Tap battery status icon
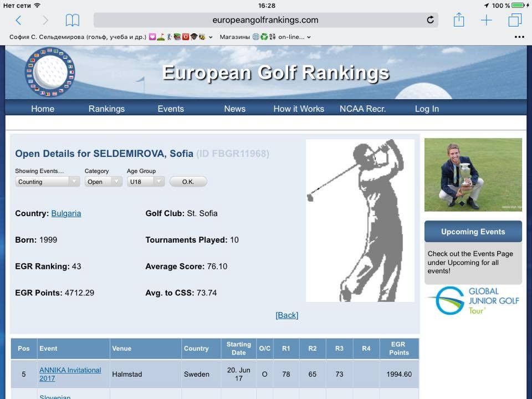This screenshot has height=399, width=532. click(x=518, y=6)
